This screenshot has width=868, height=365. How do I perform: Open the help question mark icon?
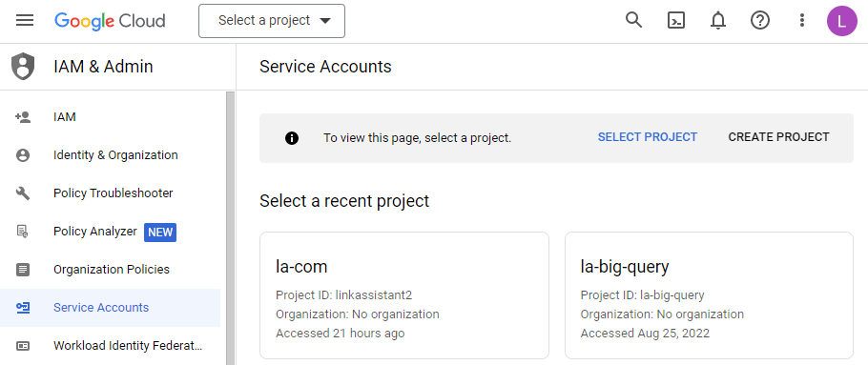click(760, 20)
